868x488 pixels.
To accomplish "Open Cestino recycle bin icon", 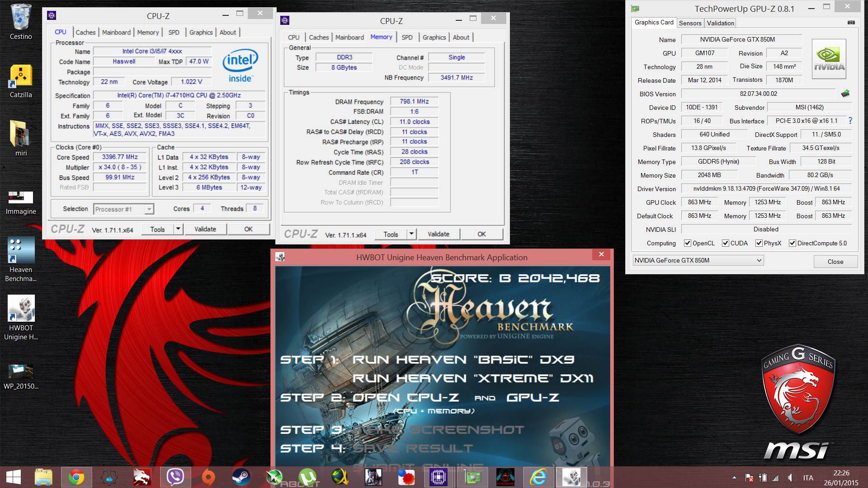I will (x=21, y=22).
